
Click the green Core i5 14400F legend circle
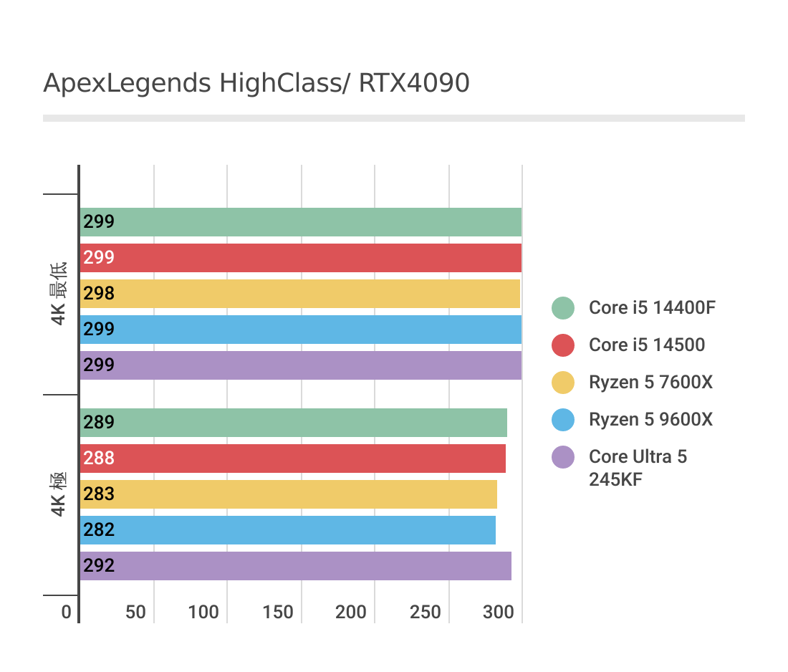563,308
